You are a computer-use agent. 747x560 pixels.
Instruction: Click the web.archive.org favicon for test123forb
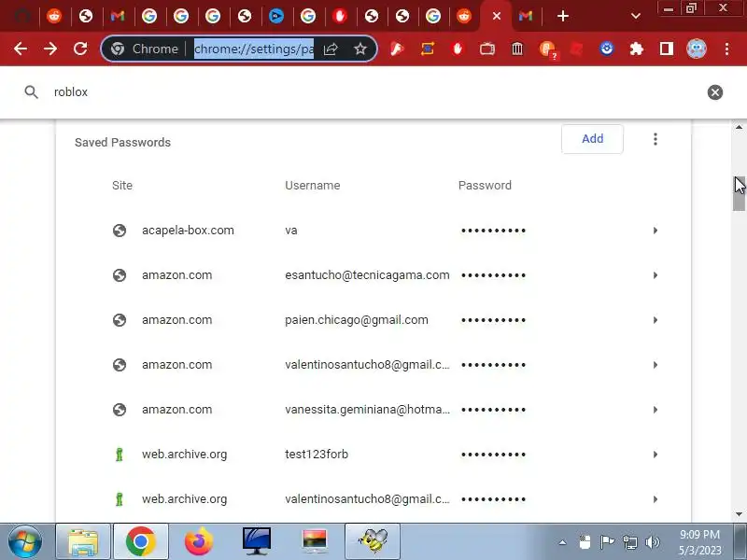(120, 455)
